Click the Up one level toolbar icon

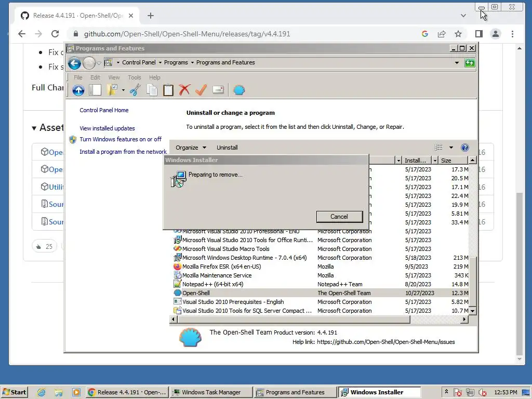click(78, 90)
